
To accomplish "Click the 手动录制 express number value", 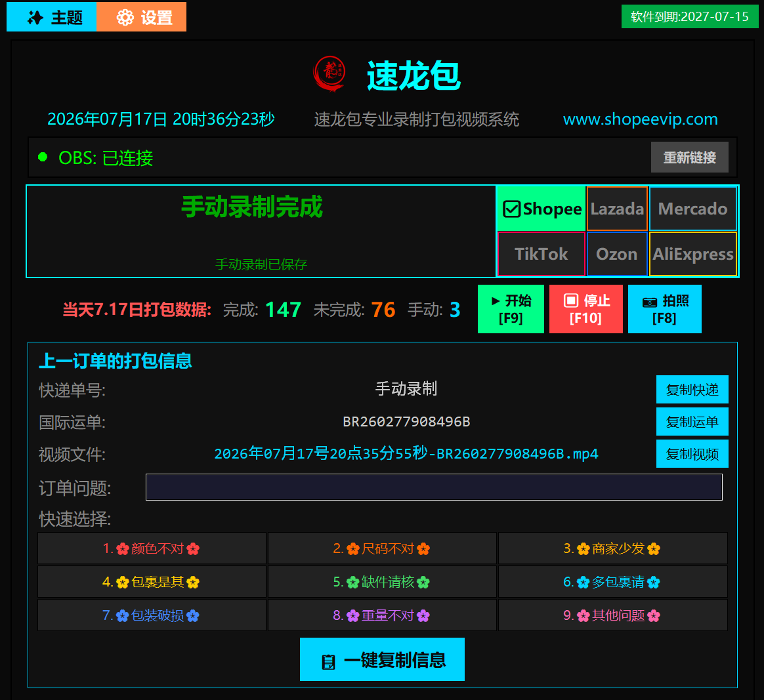I will 406,389.
